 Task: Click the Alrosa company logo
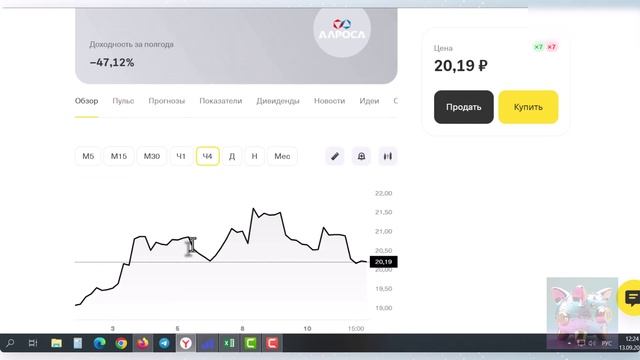tap(342, 29)
